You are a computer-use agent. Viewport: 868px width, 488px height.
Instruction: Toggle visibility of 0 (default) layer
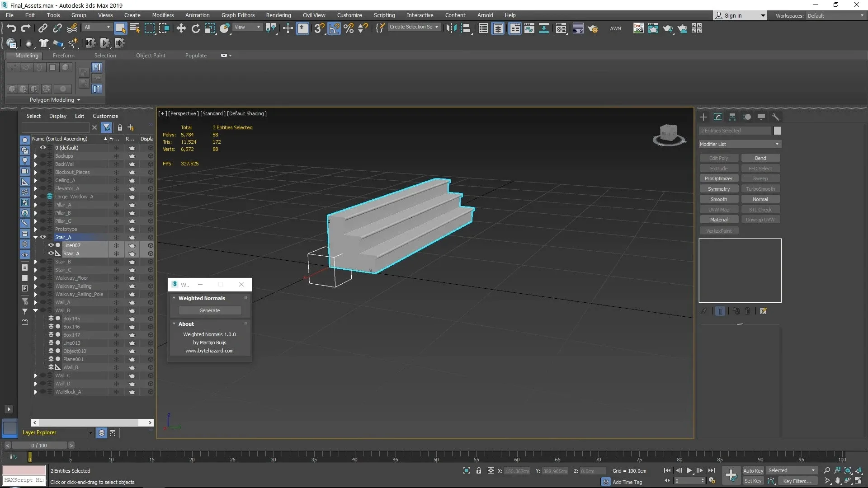tap(43, 148)
